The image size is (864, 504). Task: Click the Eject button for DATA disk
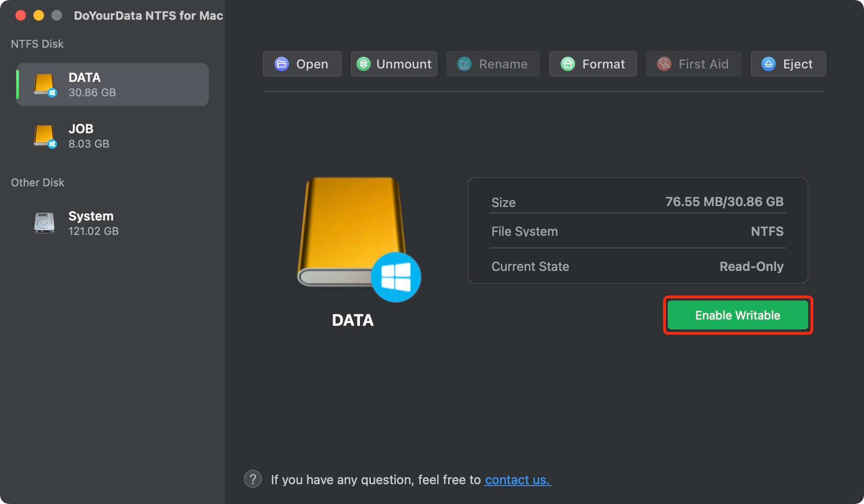(x=788, y=63)
